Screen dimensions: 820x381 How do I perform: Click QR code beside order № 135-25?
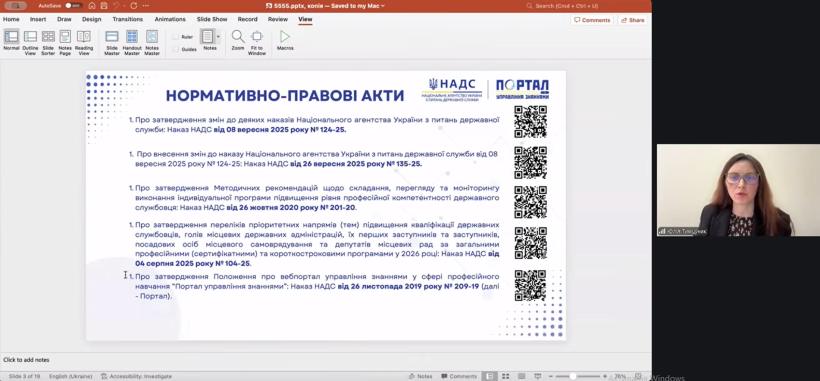click(530, 162)
